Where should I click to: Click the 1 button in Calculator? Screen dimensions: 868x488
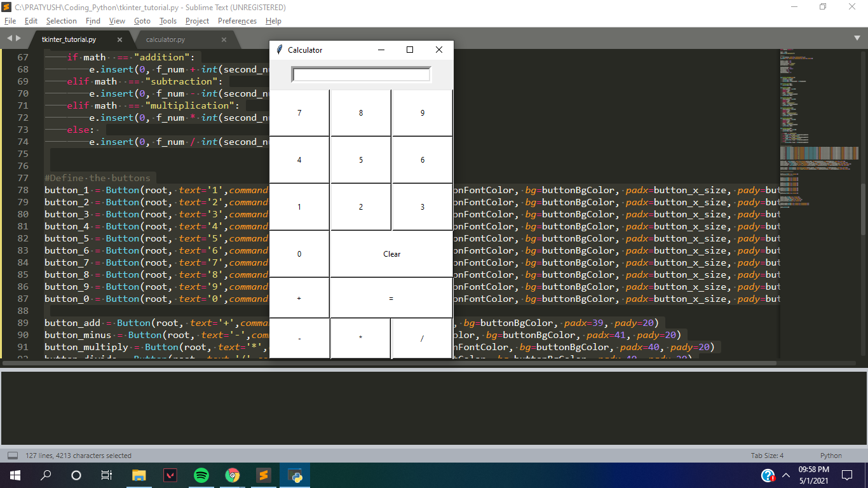tap(299, 207)
